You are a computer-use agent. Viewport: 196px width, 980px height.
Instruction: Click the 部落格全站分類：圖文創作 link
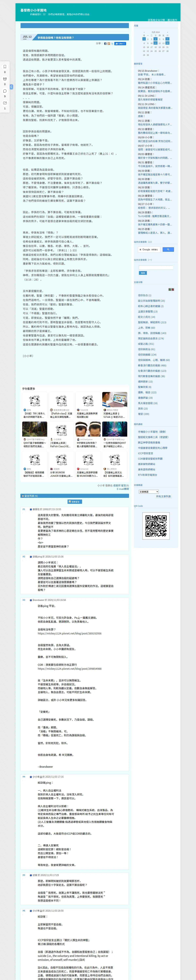click(162, 20)
